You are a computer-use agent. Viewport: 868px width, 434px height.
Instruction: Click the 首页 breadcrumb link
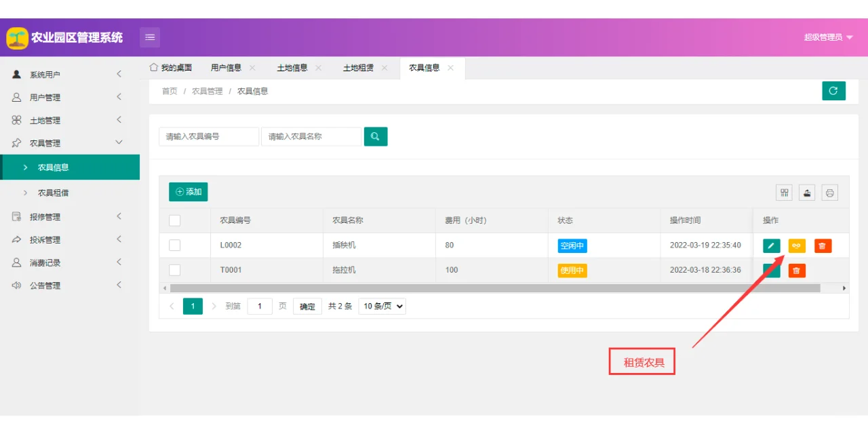[170, 91]
